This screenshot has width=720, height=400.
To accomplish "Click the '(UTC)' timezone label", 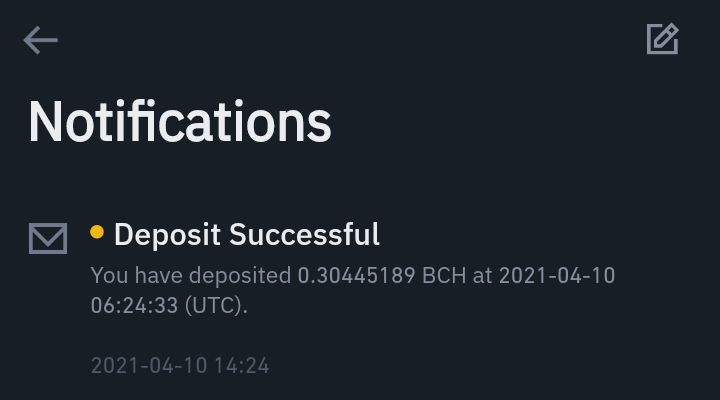I will (216, 305).
